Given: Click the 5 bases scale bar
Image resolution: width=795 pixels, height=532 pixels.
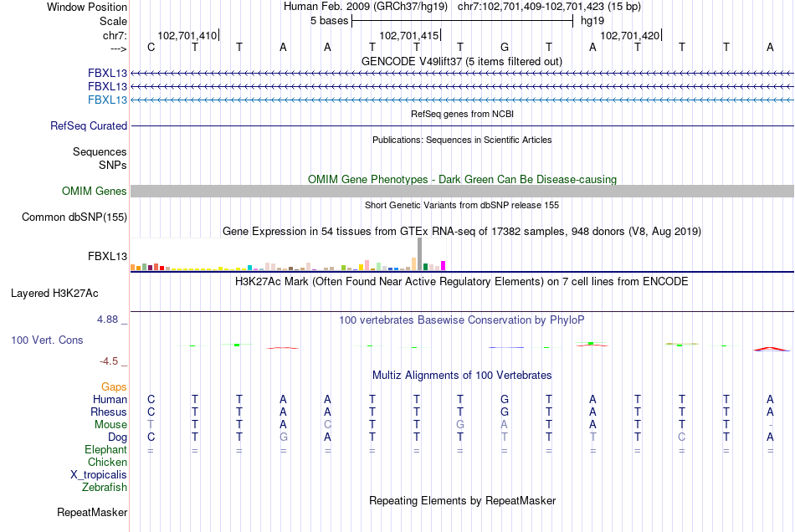Looking at the screenshot, I should point(462,21).
